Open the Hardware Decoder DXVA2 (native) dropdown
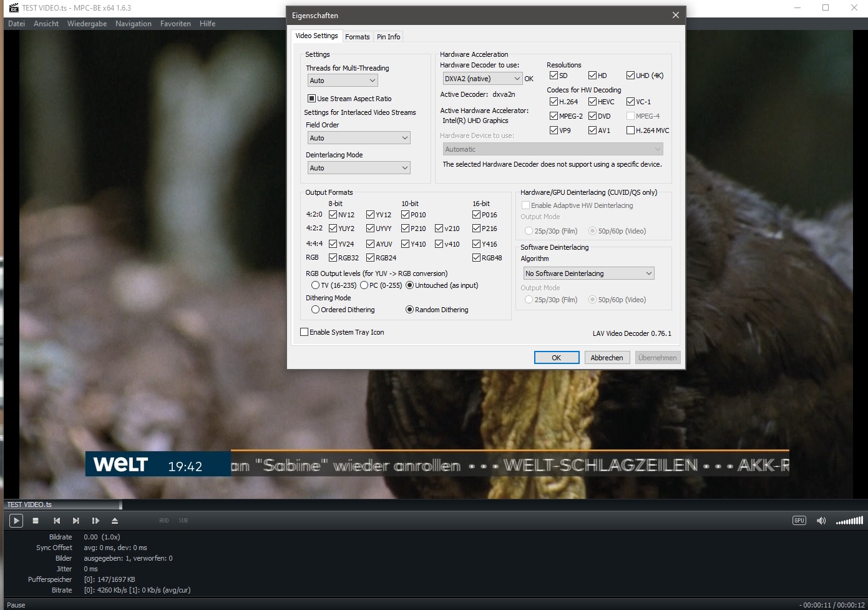The width and height of the screenshot is (868, 610). [x=482, y=79]
